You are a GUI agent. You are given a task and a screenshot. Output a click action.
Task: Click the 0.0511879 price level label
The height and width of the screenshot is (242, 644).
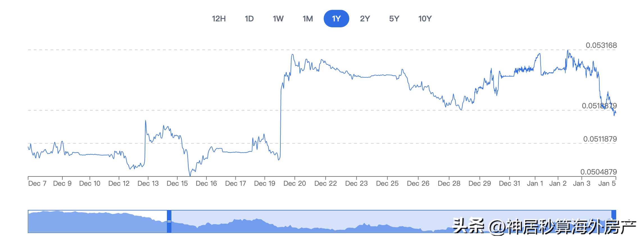click(x=600, y=139)
